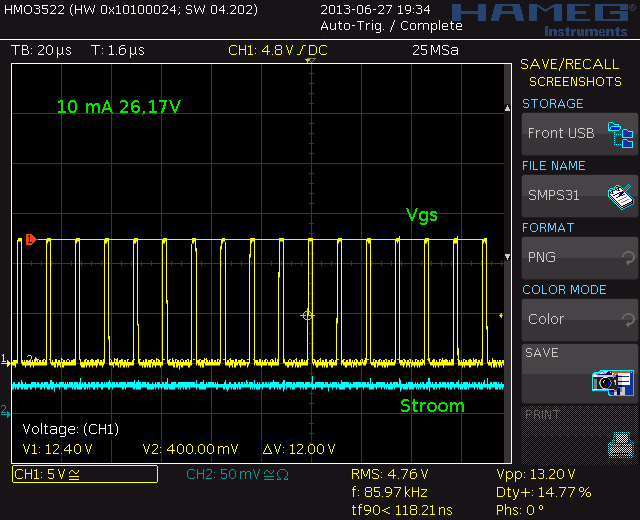Image resolution: width=640 pixels, height=520 pixels.
Task: Cycle the COLOR MODE option arrow
Action: click(x=627, y=319)
